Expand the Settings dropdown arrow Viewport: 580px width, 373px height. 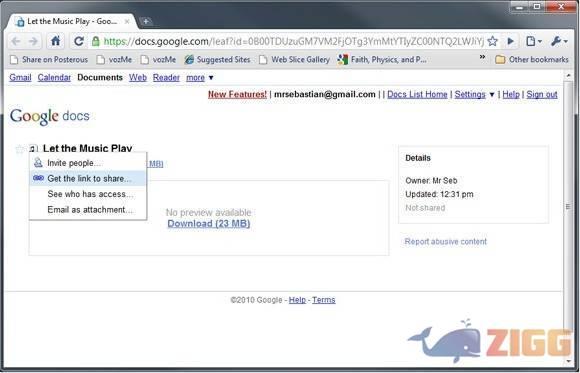coord(492,95)
